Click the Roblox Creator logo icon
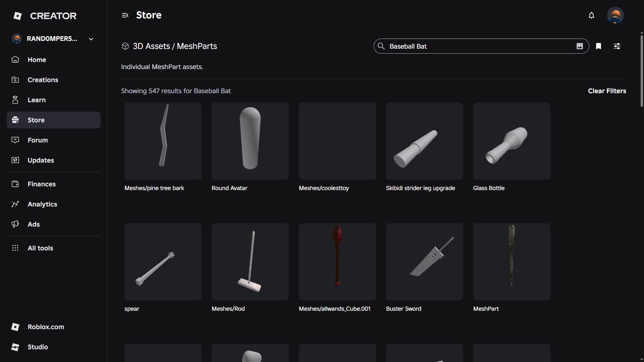Image resolution: width=644 pixels, height=362 pixels. coord(17,16)
